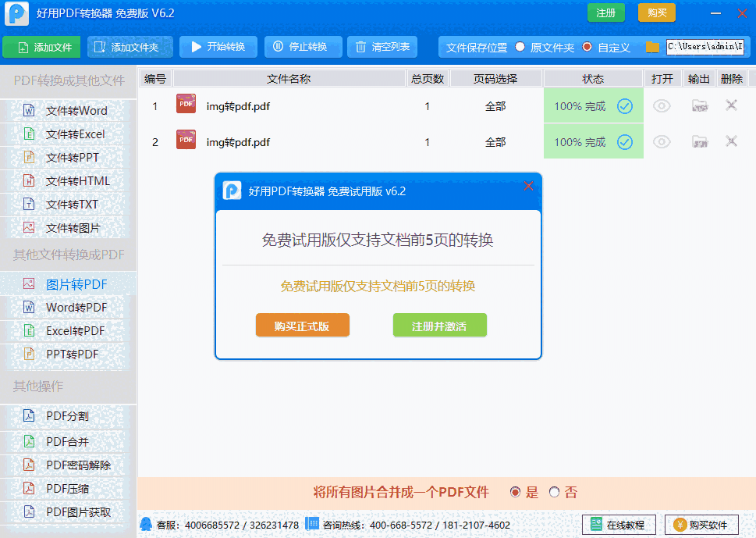Select 自定义 save location option
The image size is (756, 538).
click(587, 48)
